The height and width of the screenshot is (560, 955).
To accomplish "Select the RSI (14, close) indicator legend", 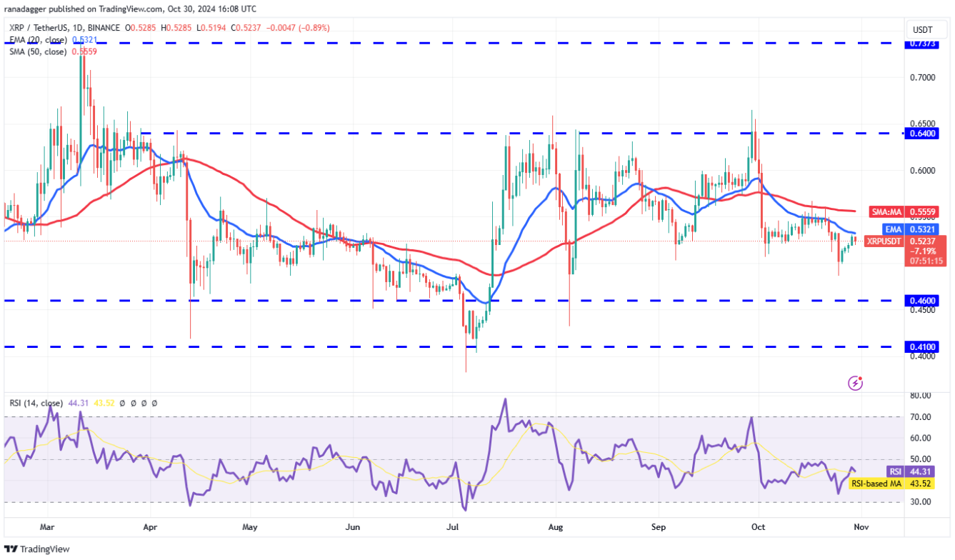I will 36,404.
